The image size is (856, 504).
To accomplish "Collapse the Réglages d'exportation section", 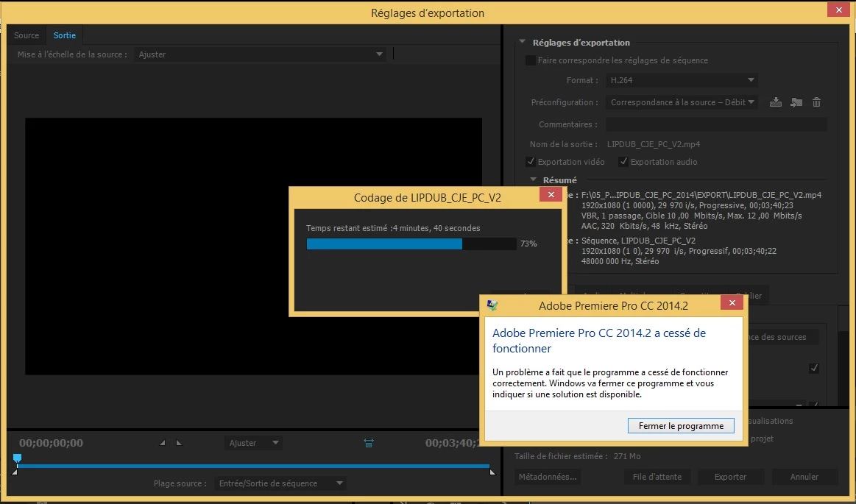I will point(522,41).
